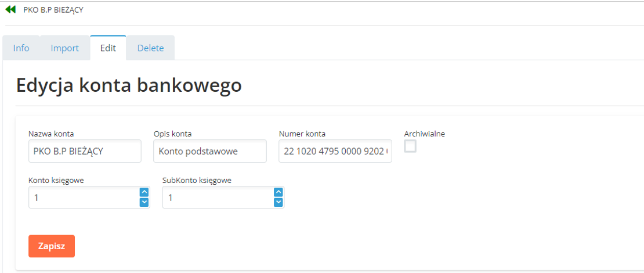
Task: Click the PKO B.P BIEŻĄCY breadcrumb title
Action: pos(53,10)
